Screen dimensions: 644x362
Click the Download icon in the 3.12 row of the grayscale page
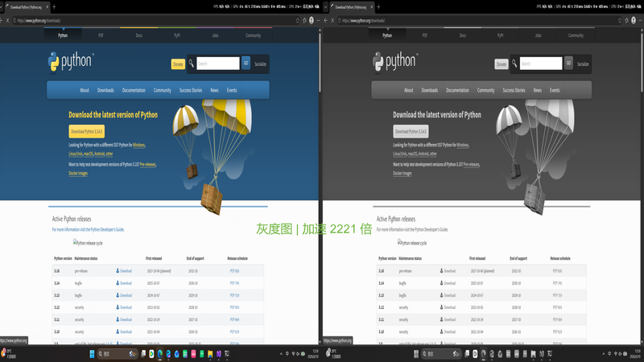click(441, 307)
